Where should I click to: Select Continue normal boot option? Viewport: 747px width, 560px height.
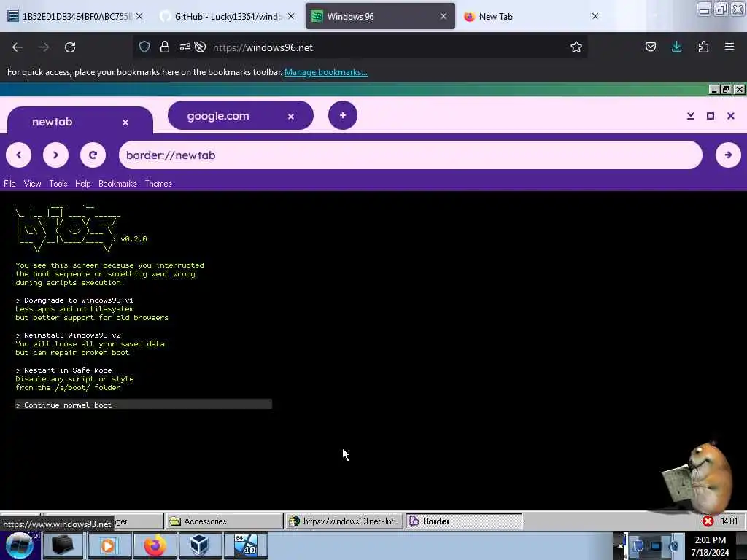tap(144, 405)
